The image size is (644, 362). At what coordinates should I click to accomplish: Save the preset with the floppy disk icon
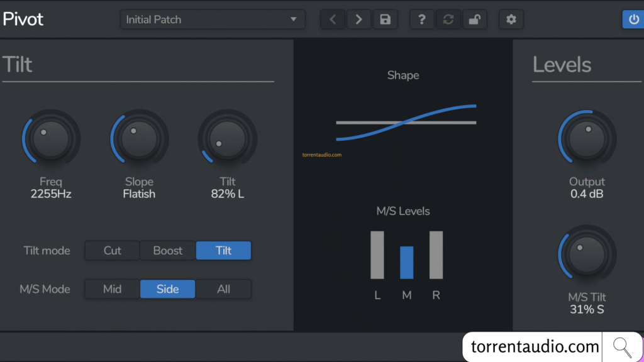[385, 19]
